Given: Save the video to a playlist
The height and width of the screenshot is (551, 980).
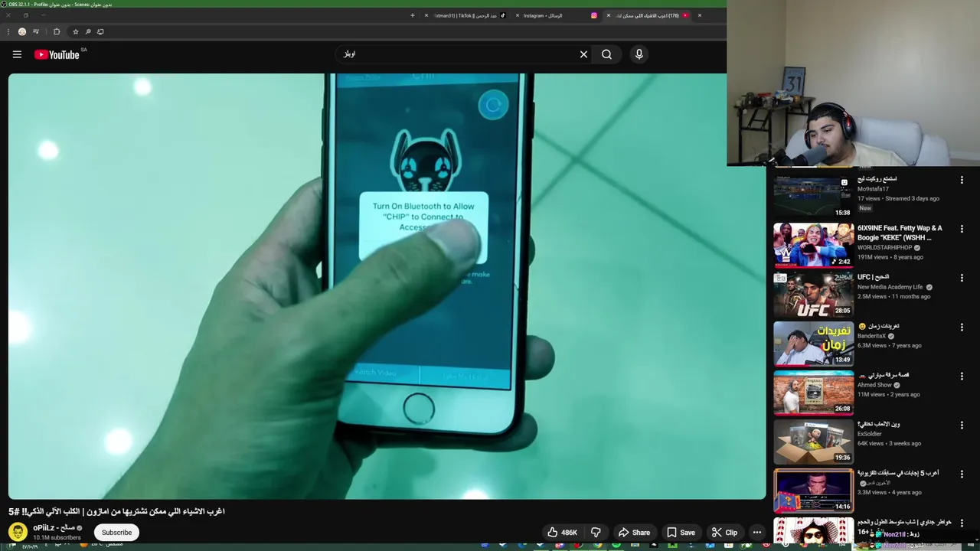Looking at the screenshot, I should pyautogui.click(x=681, y=533).
